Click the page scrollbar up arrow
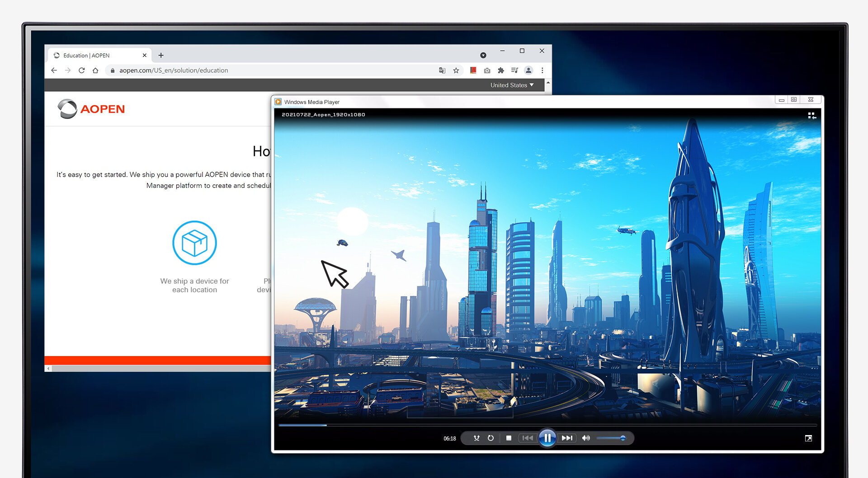Viewport: 868px width, 478px height. [x=548, y=83]
